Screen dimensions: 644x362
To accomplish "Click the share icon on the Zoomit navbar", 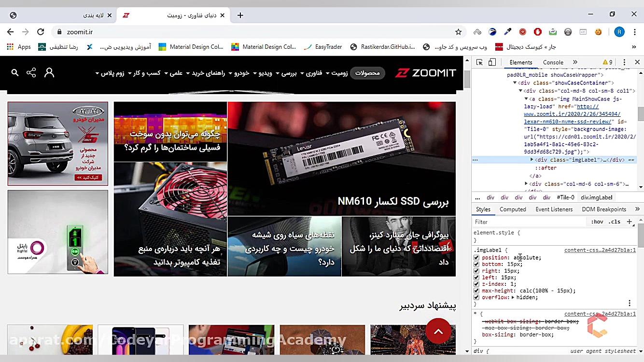I will coord(31,72).
